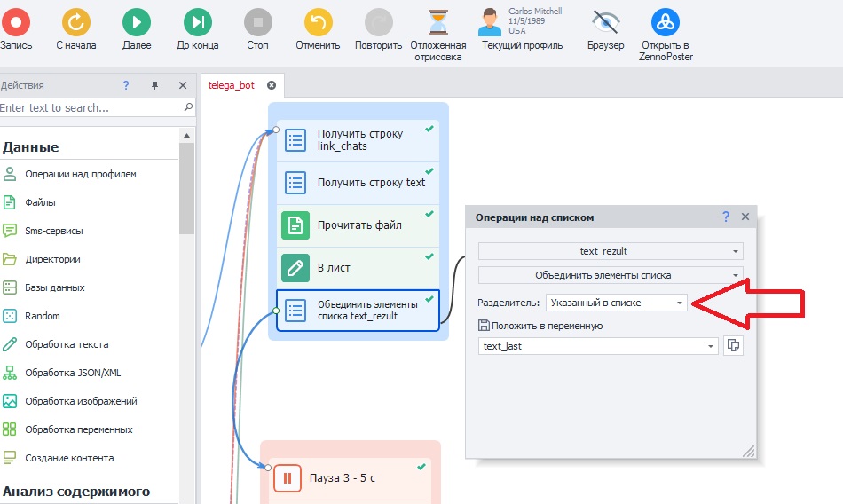Screen dimensions: 843x504
Task: Click Положить в переменную save icon
Action: click(484, 326)
